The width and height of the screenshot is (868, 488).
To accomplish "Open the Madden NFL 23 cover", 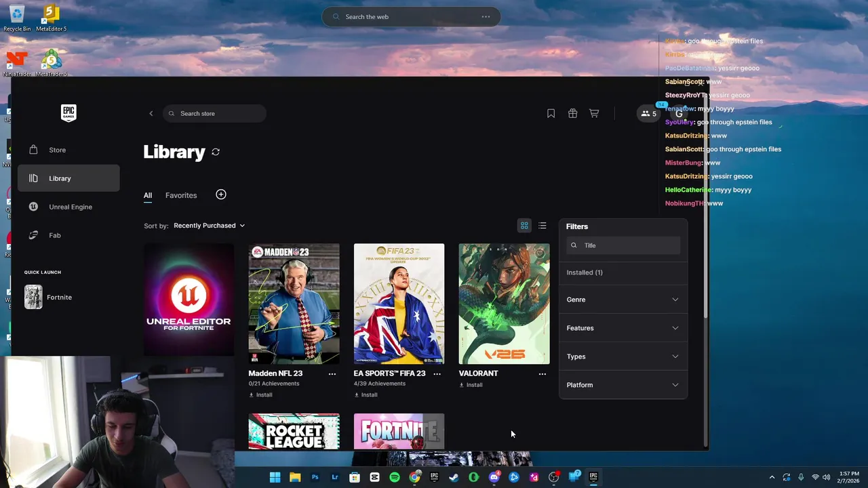I will click(294, 304).
